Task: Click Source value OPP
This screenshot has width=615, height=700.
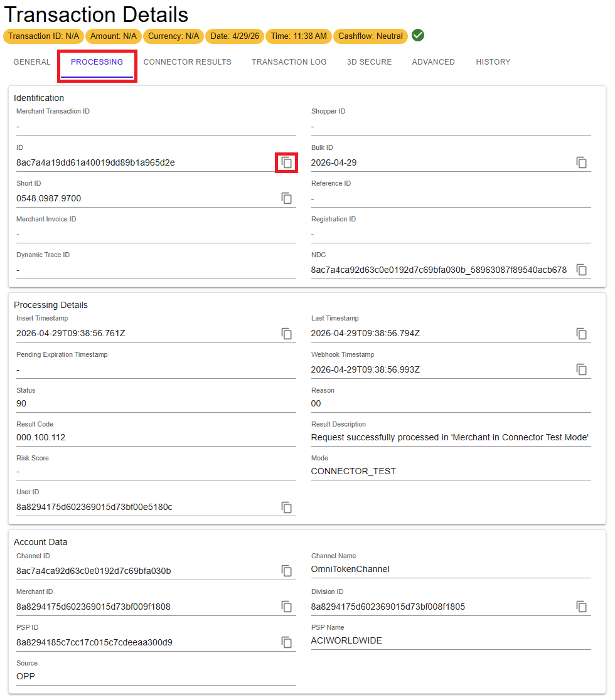Action: click(26, 676)
